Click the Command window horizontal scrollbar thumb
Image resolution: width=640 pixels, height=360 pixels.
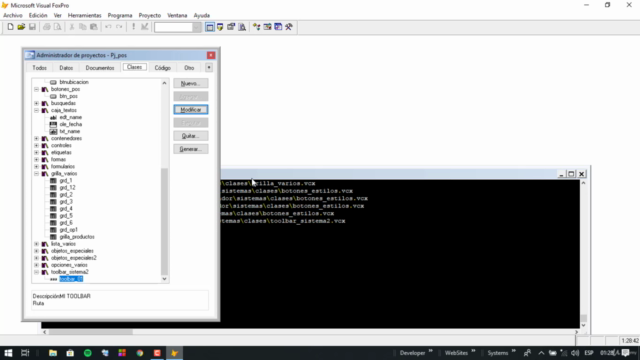click(91, 332)
